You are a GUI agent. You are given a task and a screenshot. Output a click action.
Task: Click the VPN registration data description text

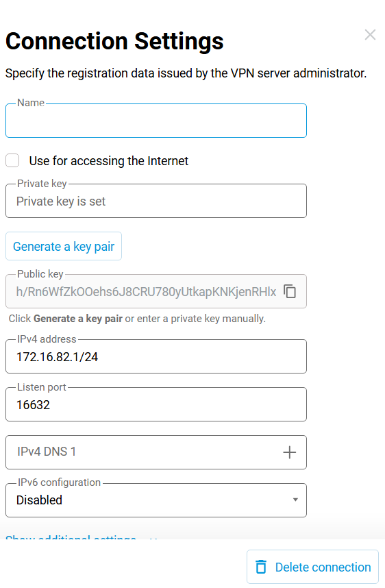[186, 73]
